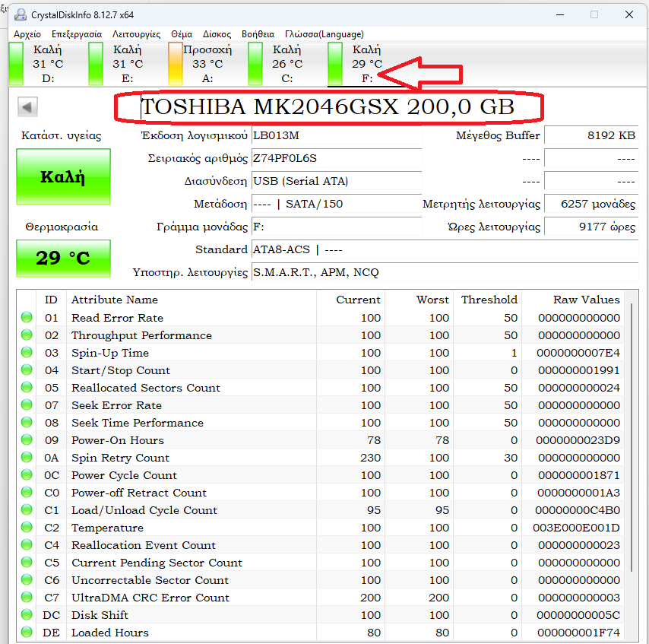The image size is (649, 644).
Task: Select drive C: green status bar
Action: pyautogui.click(x=255, y=64)
